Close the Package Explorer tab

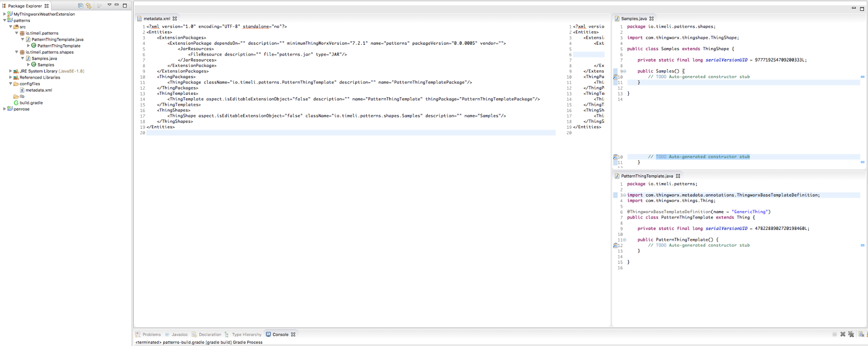point(47,6)
